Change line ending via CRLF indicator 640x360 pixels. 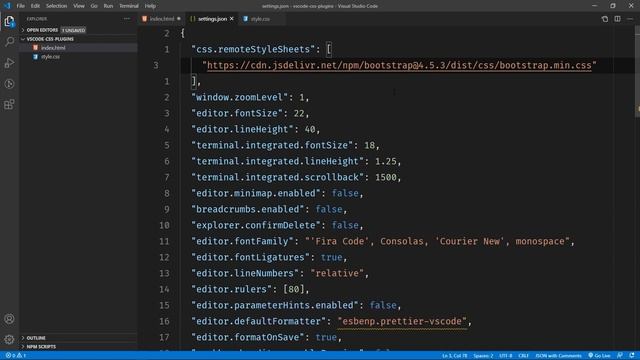click(523, 356)
